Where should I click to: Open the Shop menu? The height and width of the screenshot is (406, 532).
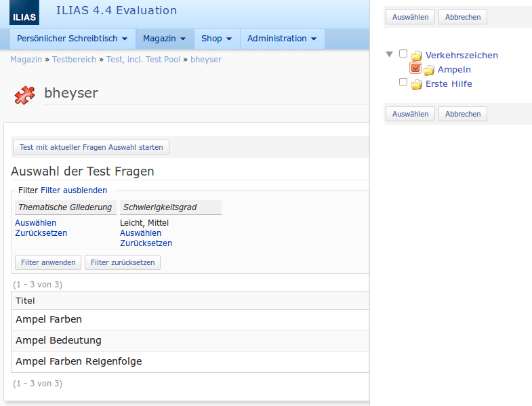[216, 39]
